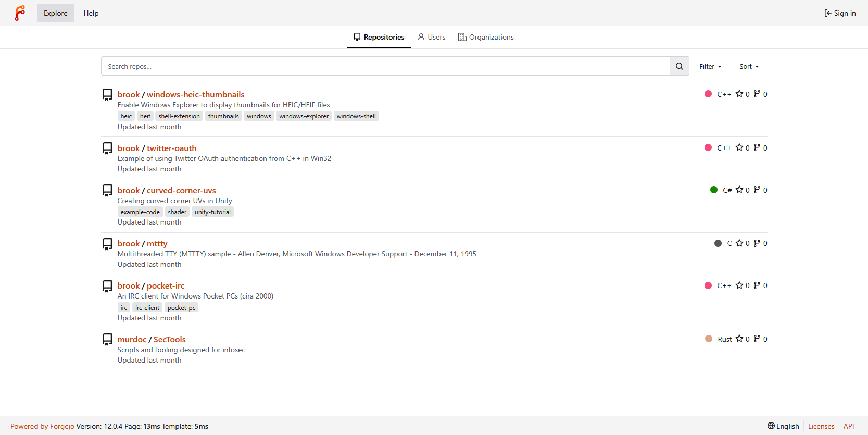
Task: Open the English language selector
Action: click(x=783, y=426)
